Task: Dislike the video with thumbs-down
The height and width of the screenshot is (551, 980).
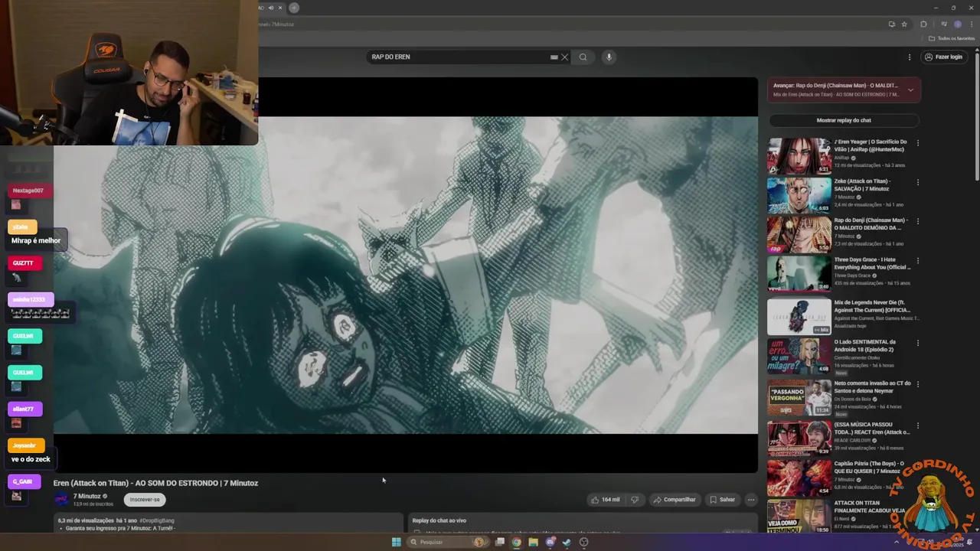Action: (635, 500)
